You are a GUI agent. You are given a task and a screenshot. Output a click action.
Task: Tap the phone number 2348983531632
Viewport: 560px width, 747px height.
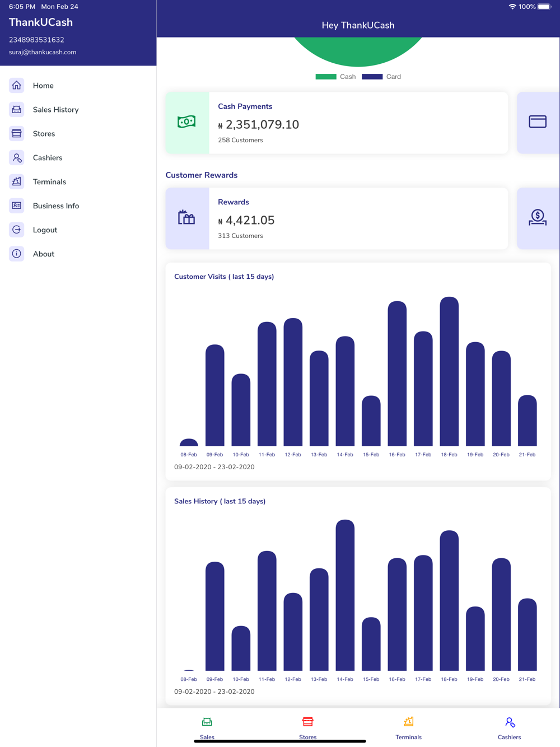[x=36, y=40]
